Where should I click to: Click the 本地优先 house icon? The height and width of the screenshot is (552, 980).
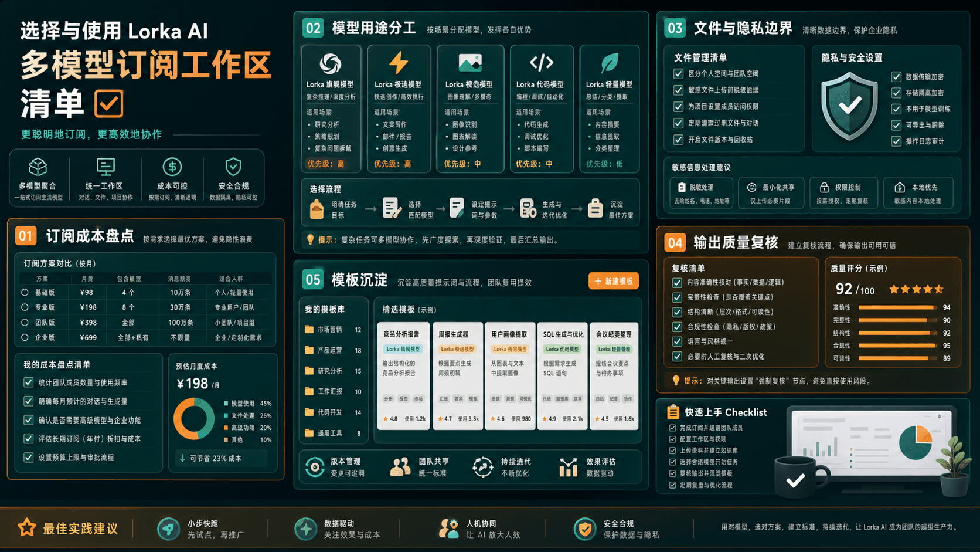click(x=900, y=187)
